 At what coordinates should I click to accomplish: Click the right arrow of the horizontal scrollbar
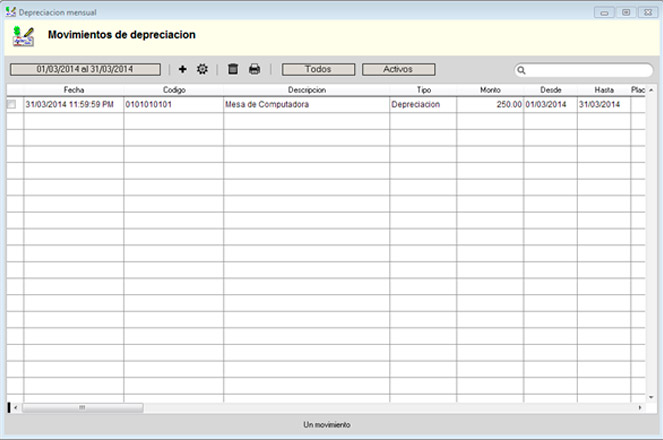[x=640, y=408]
